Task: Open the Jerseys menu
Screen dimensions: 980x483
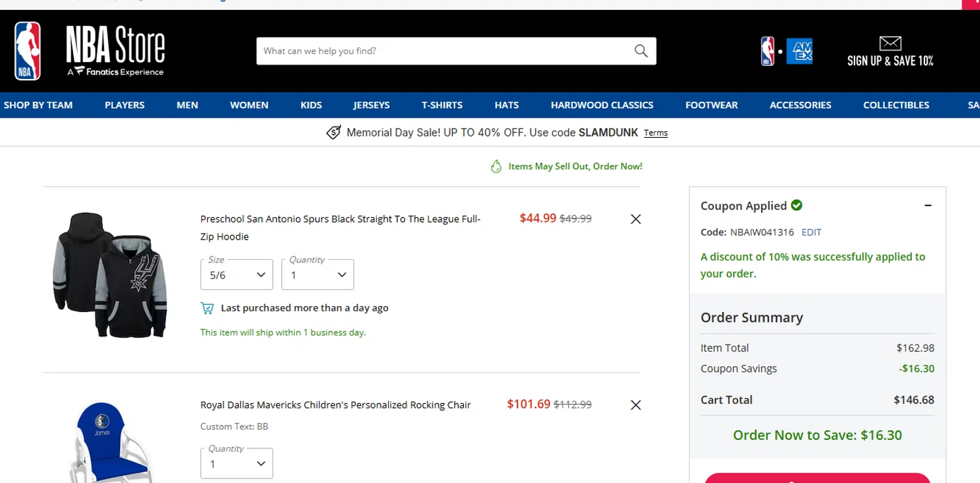Action: tap(371, 105)
